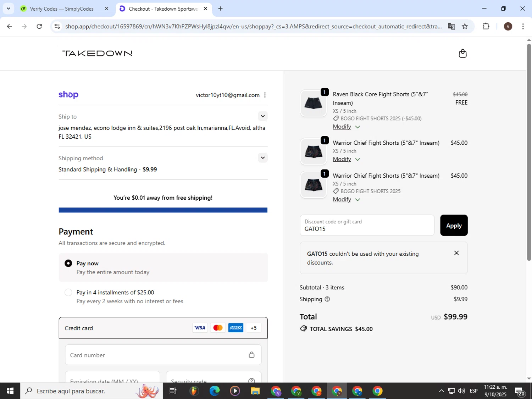Select the Checkout Takedown Sportswear tab

[163, 9]
